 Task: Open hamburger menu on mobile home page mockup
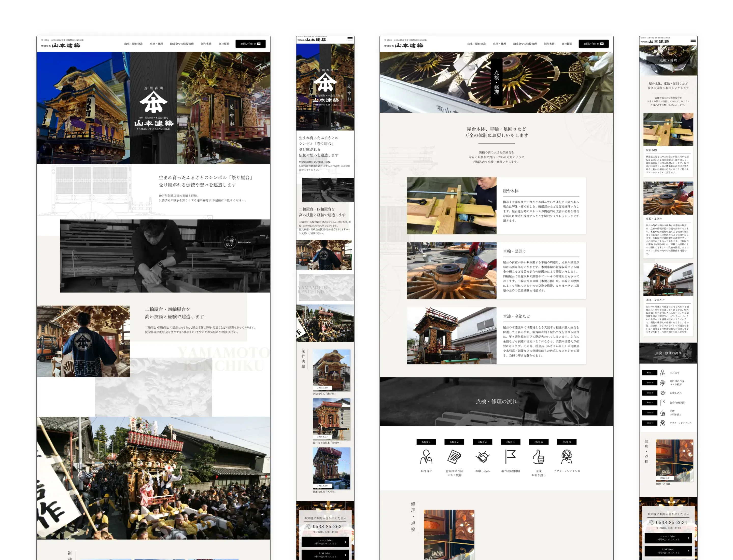(x=350, y=39)
